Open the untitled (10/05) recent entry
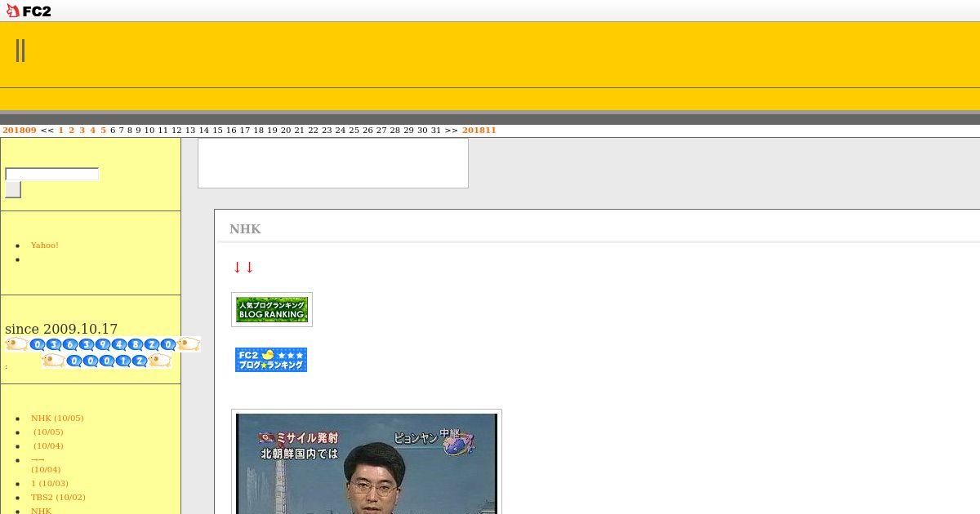 pyautogui.click(x=48, y=432)
